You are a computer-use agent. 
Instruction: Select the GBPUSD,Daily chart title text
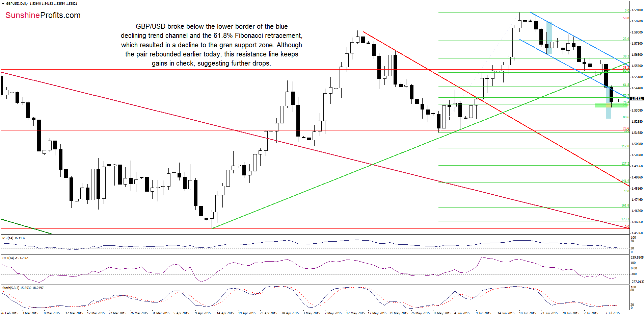pyautogui.click(x=17, y=4)
